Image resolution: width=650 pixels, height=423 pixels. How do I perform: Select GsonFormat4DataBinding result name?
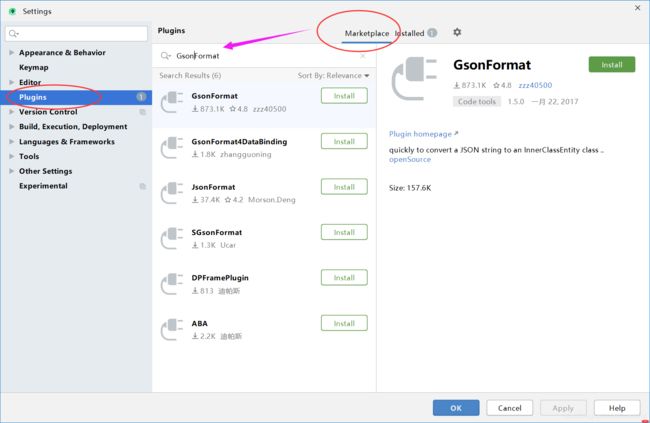tap(239, 141)
